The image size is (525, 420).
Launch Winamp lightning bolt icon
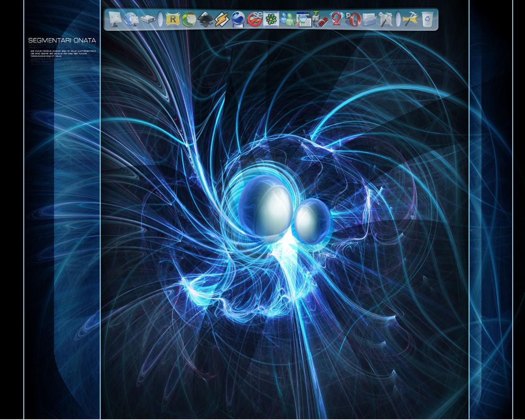[x=221, y=19]
